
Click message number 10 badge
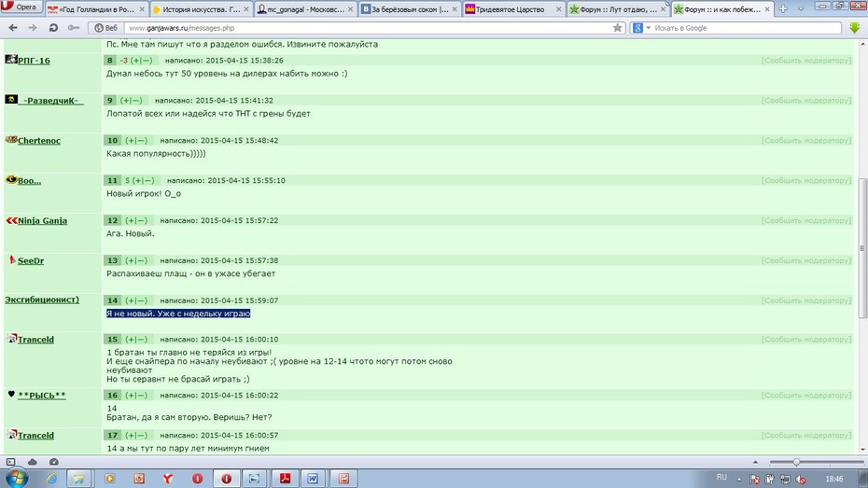click(x=112, y=141)
